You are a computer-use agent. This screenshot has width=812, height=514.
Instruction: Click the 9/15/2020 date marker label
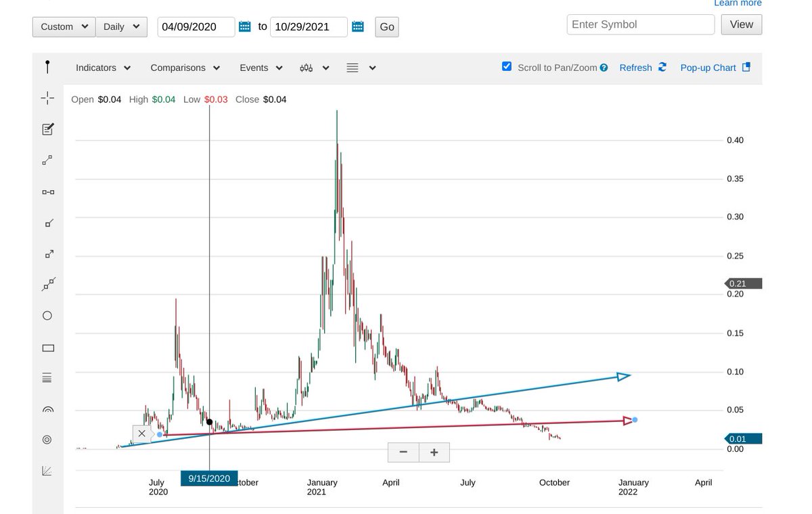pos(210,478)
